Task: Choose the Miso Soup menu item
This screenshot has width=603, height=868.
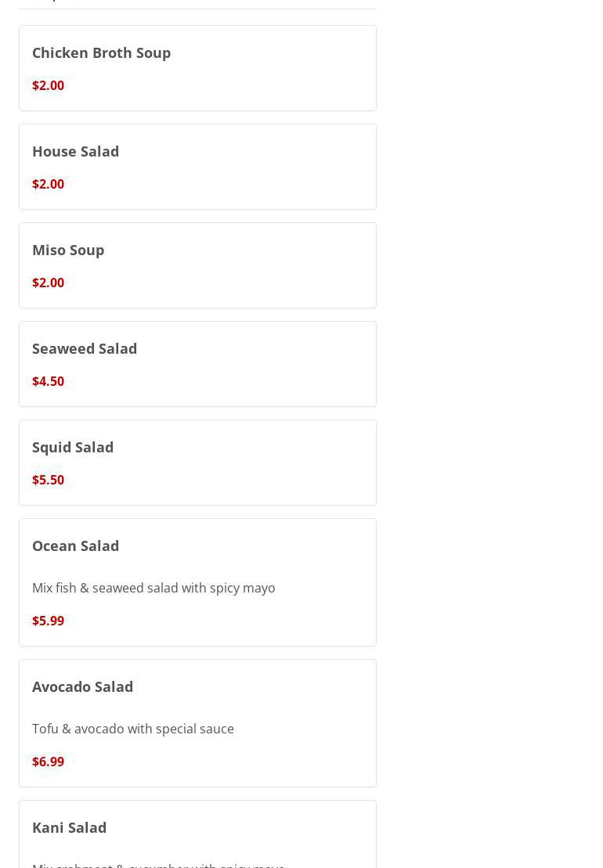Action: click(68, 250)
